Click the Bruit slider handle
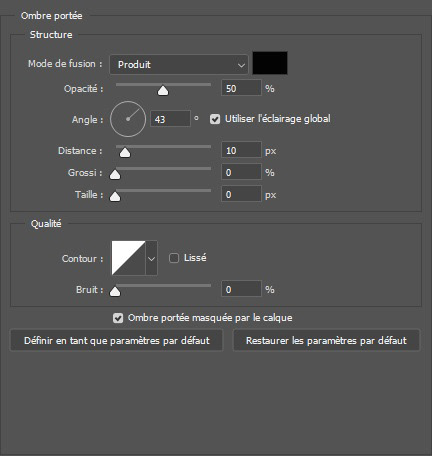The image size is (432, 456). point(115,291)
